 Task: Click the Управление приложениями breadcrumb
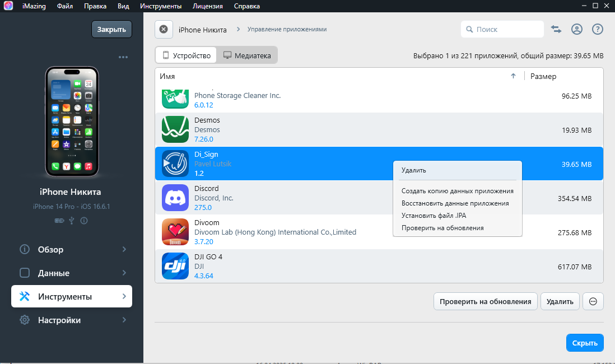coord(287,30)
